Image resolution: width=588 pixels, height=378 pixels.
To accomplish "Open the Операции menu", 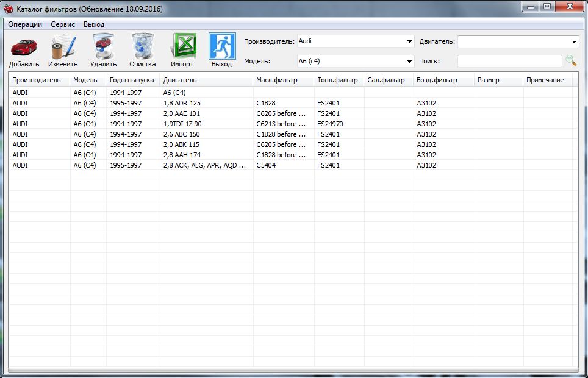I will (25, 24).
